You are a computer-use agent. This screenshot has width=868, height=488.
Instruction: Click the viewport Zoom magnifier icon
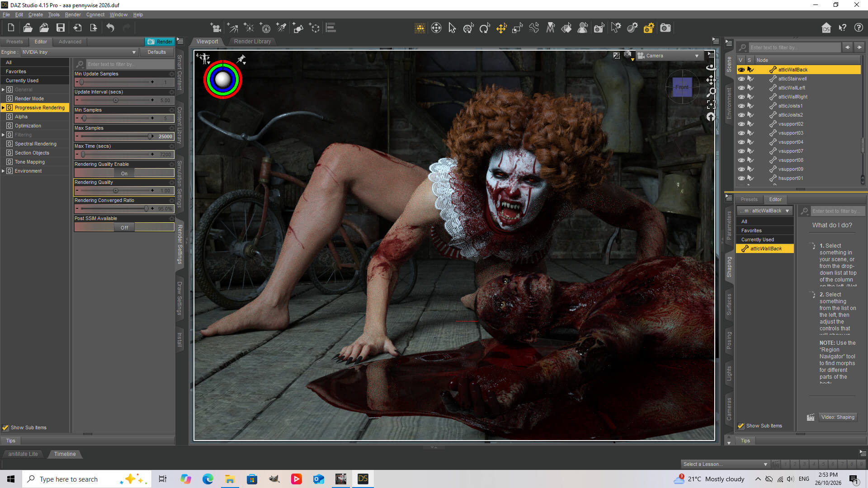tap(711, 92)
